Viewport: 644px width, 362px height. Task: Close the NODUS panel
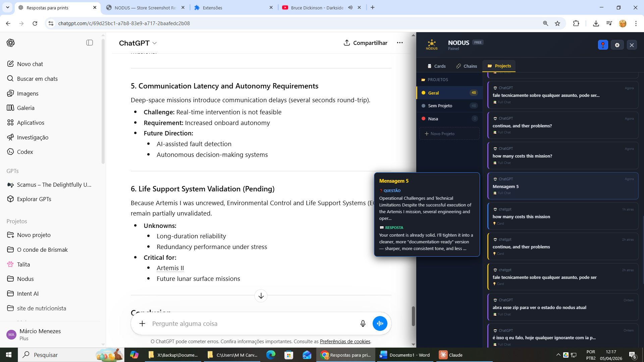632,45
